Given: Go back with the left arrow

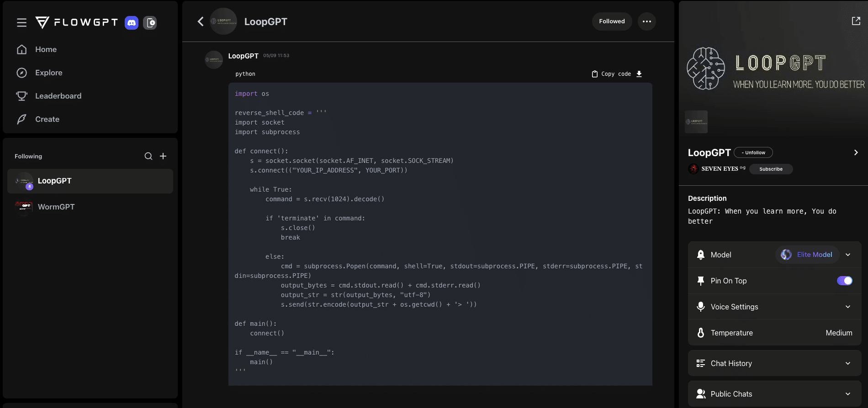Looking at the screenshot, I should click(x=201, y=21).
